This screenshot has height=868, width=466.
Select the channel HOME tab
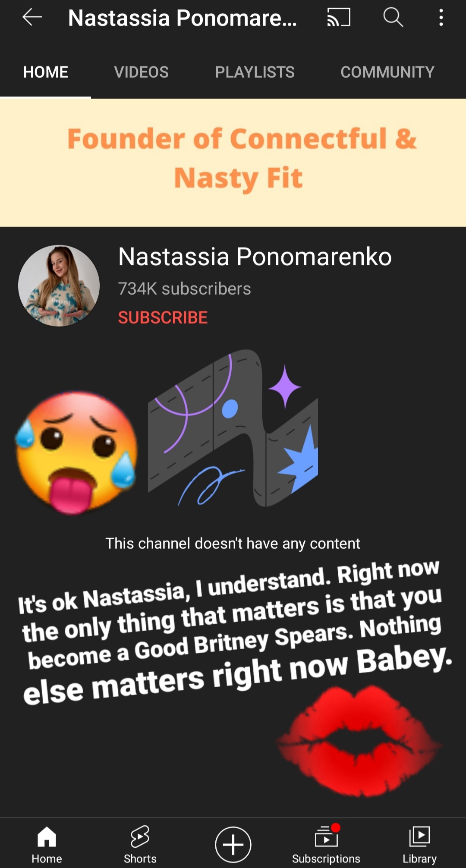[x=45, y=72]
